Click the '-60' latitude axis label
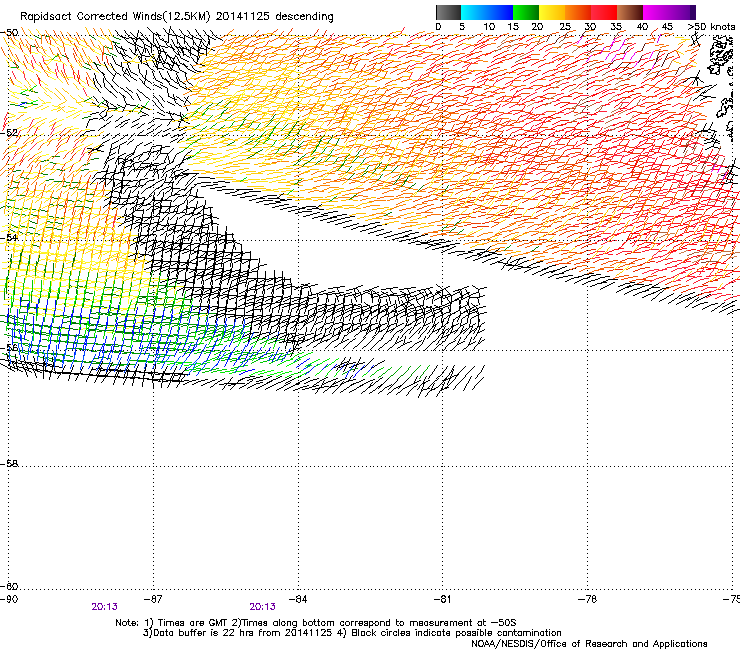 coord(9,586)
